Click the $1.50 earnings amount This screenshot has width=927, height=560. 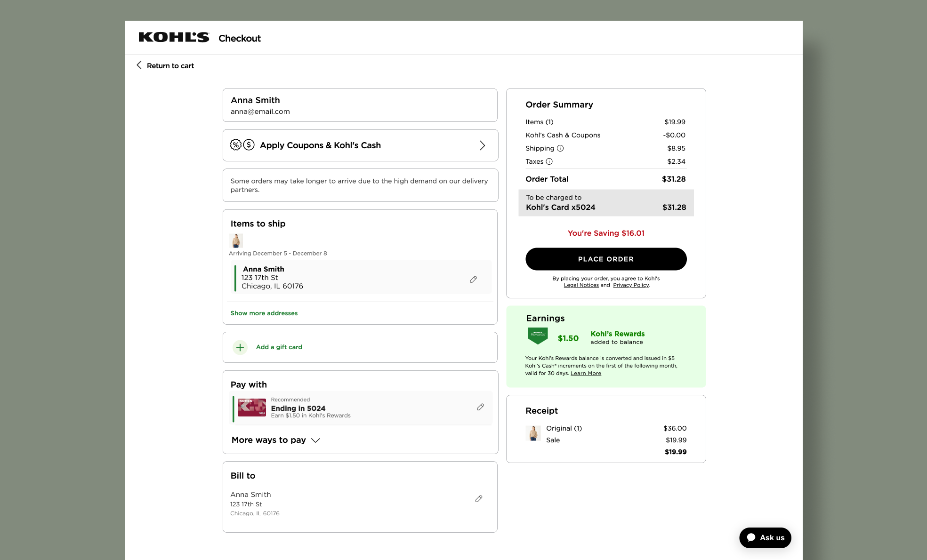point(568,338)
